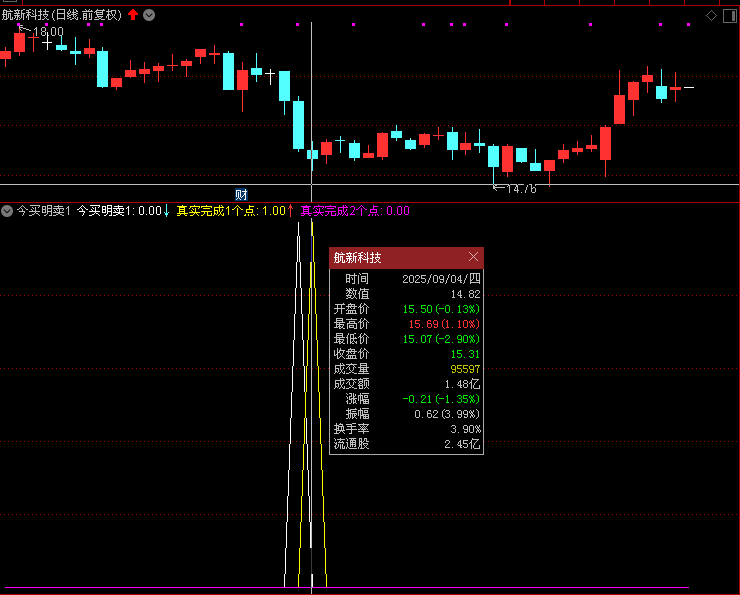Close the 航新科技 data popup

[473, 257]
